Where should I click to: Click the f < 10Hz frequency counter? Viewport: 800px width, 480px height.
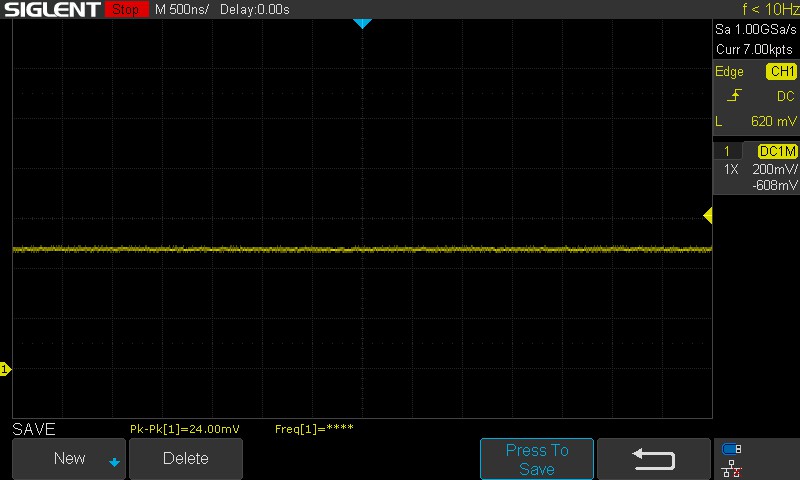point(770,9)
